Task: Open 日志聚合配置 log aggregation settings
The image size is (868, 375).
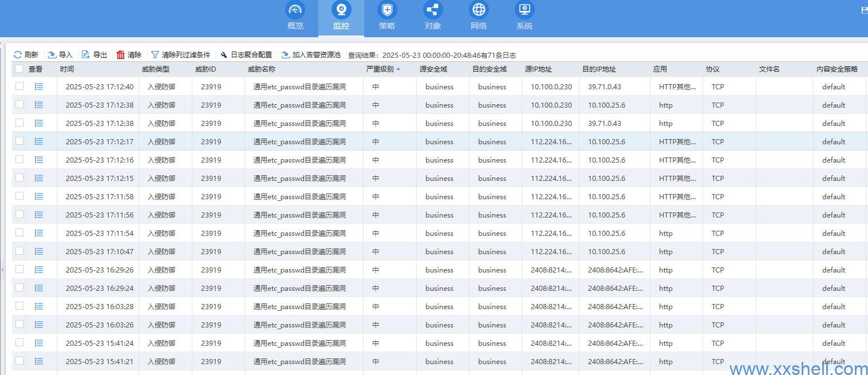Action: pyautogui.click(x=246, y=55)
